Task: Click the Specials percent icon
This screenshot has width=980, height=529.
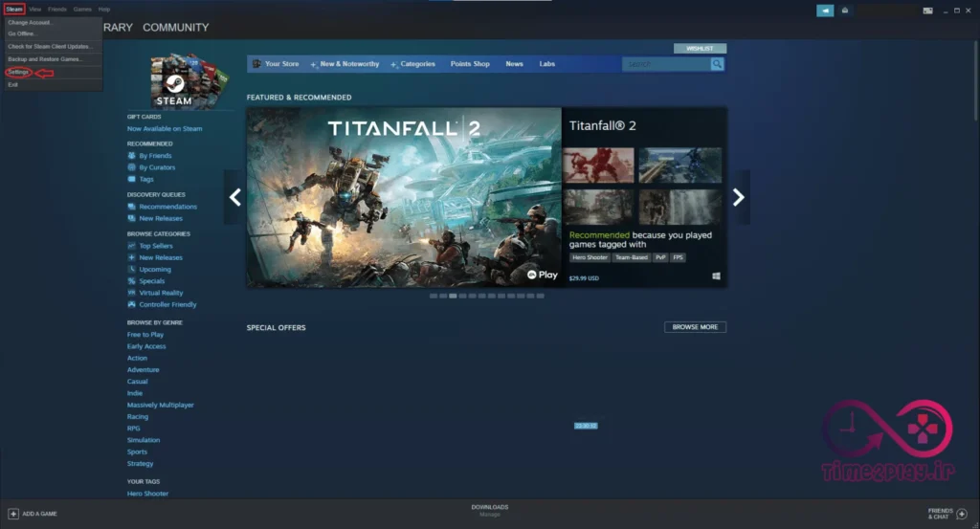Action: pos(131,281)
